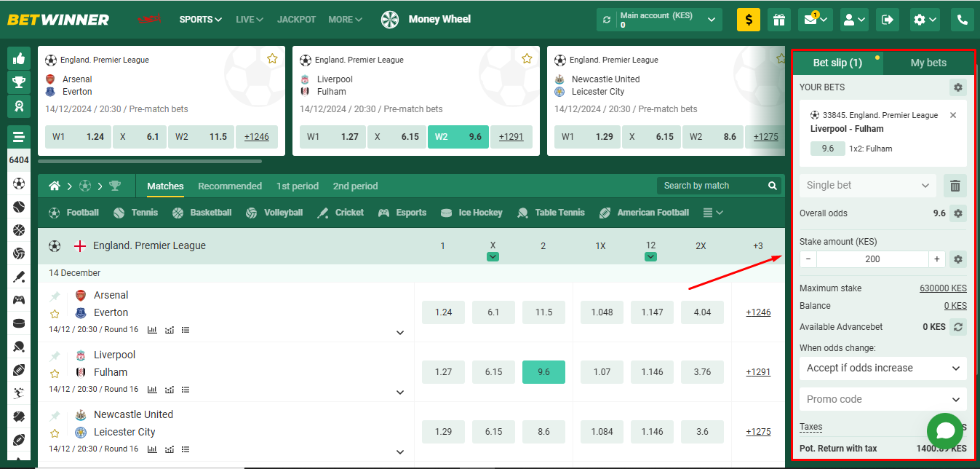The width and height of the screenshot is (980, 469).
Task: Switch to the My bets tab
Action: pyautogui.click(x=928, y=63)
